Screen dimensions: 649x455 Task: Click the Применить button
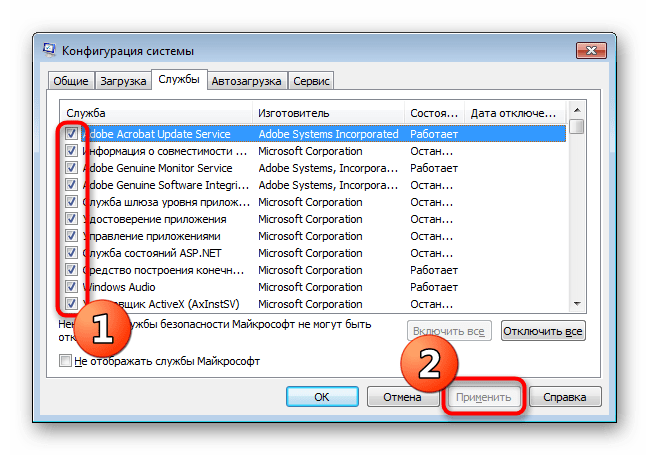tap(483, 397)
